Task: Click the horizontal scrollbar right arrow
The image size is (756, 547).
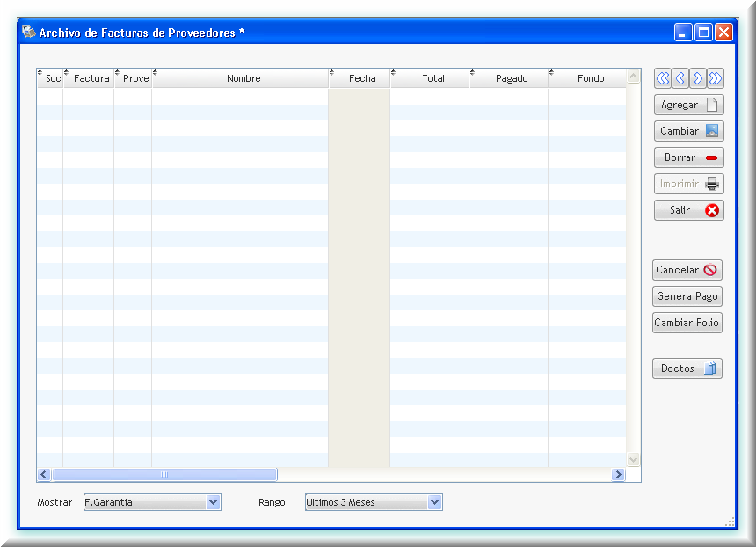Action: point(618,475)
